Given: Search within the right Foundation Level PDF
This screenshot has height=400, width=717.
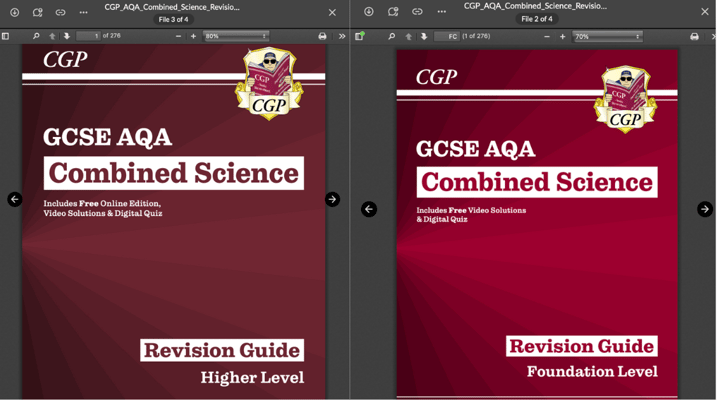Looking at the screenshot, I should click(391, 36).
